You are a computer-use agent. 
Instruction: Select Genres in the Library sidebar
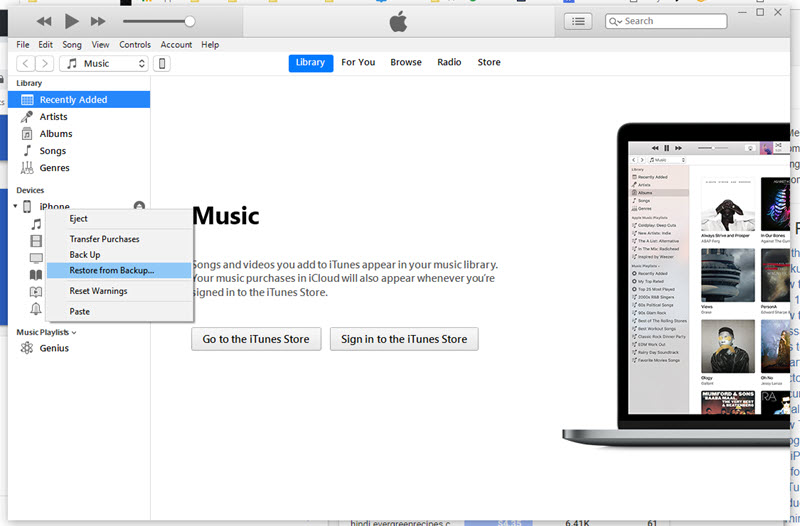click(79, 168)
